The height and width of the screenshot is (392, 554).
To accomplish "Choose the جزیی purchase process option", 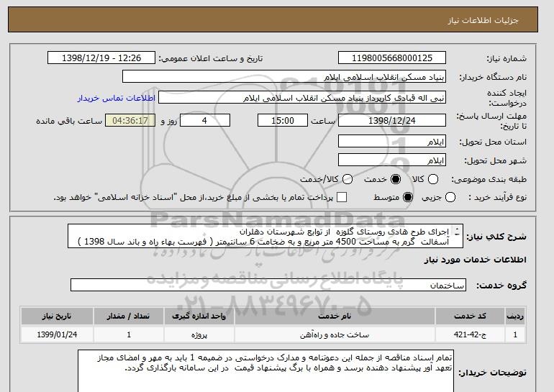I will (450, 197).
